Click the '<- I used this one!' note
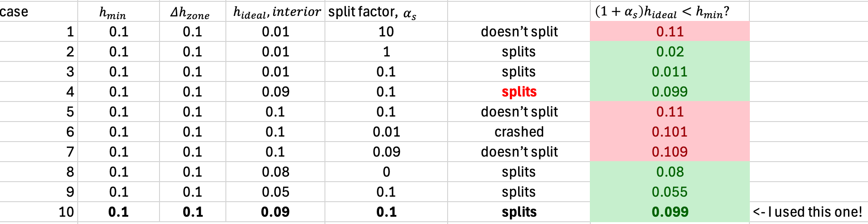This screenshot has height=224, width=868. coord(807,212)
